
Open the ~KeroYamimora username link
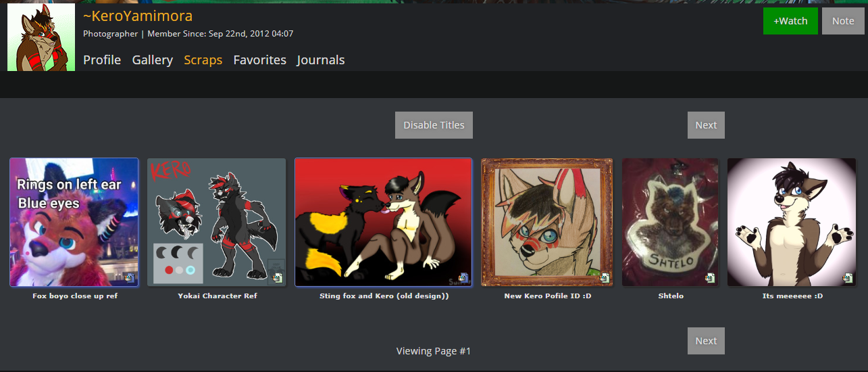tap(138, 16)
